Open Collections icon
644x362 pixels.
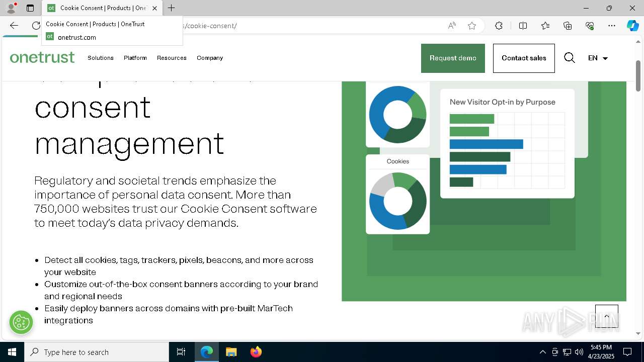[568, 26]
